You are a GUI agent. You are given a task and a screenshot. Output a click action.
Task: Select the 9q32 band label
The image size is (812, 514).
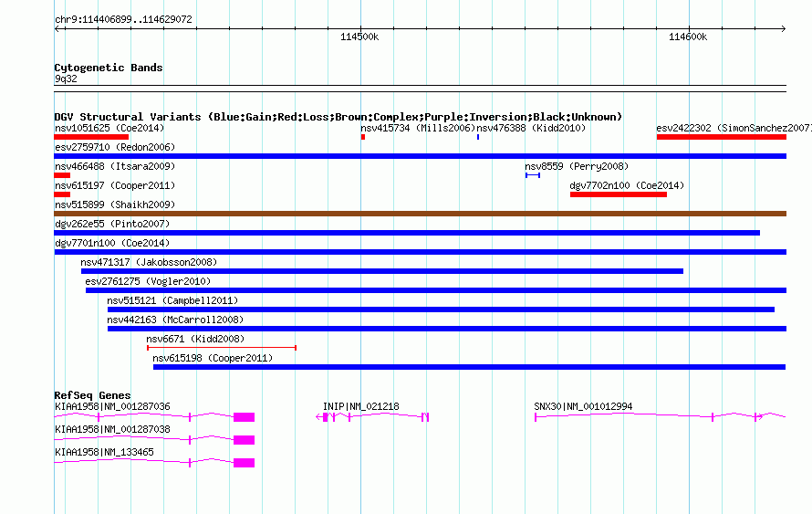66,79
